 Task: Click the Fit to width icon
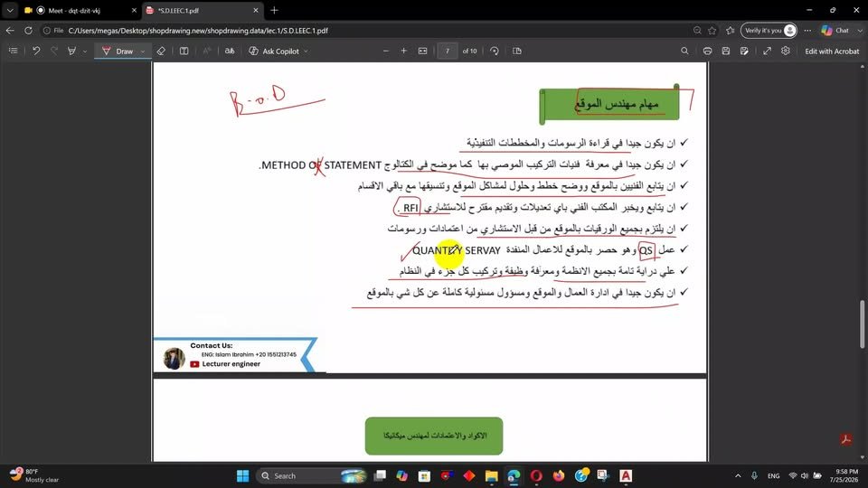click(422, 51)
